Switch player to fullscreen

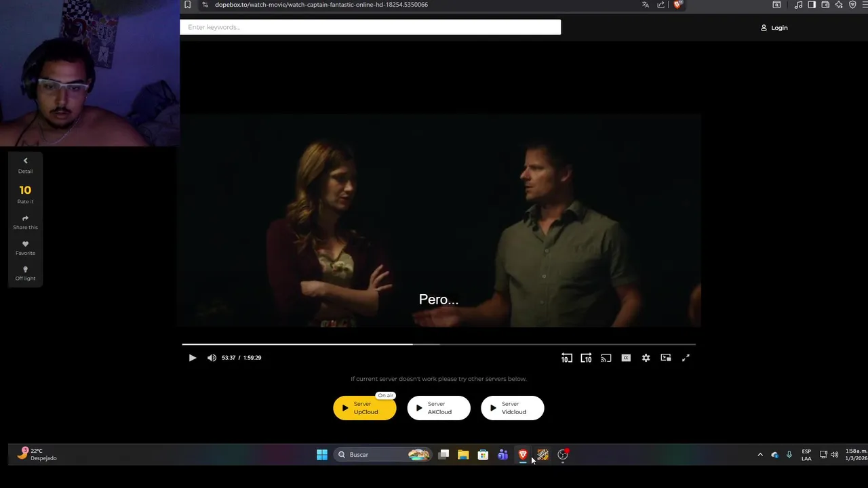[686, 358]
